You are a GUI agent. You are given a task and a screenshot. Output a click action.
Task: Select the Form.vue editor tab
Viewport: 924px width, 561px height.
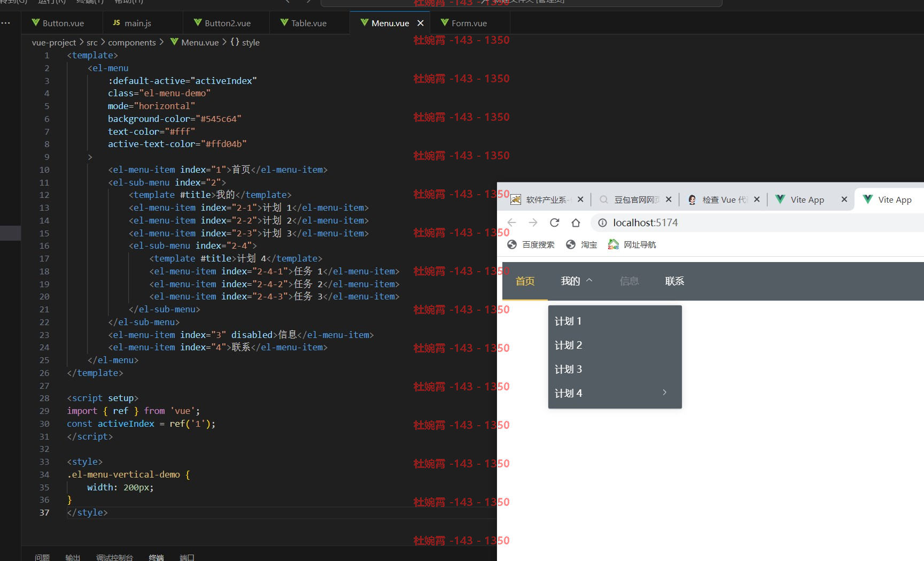469,23
